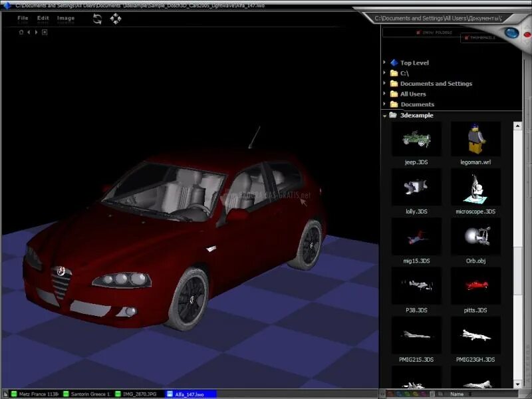The image size is (532, 399).
Task: Open the PMIG23GH.3DS thumbnail
Action: tap(475, 335)
